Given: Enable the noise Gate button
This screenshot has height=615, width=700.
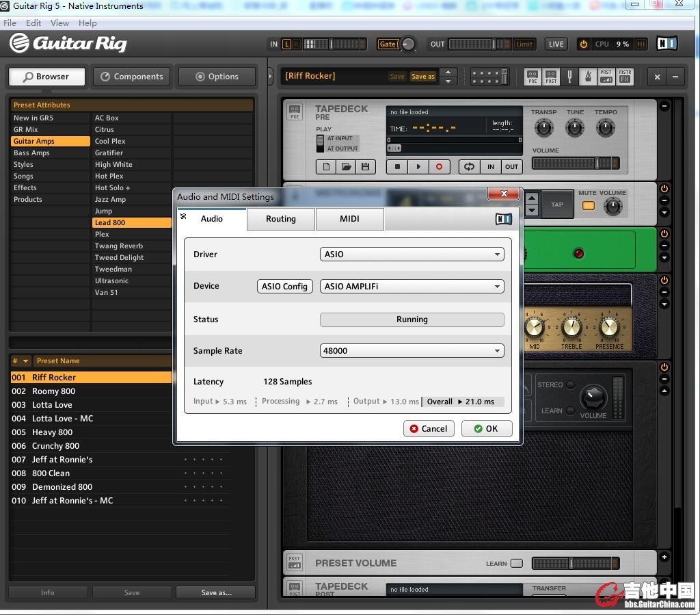Looking at the screenshot, I should (388, 44).
